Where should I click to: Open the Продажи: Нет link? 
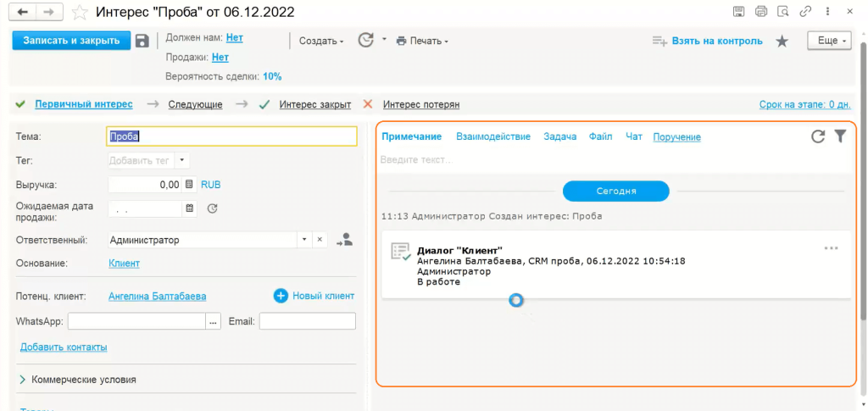tap(220, 58)
